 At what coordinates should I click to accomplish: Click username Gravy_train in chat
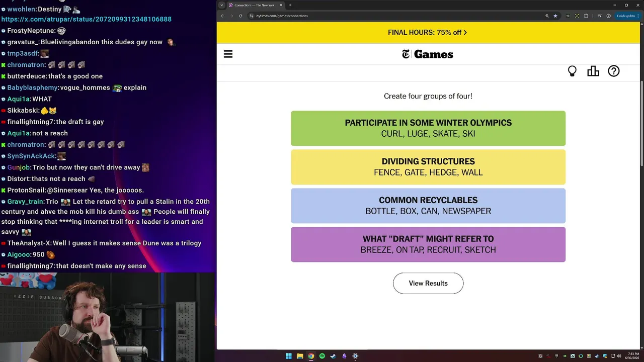[26, 201]
